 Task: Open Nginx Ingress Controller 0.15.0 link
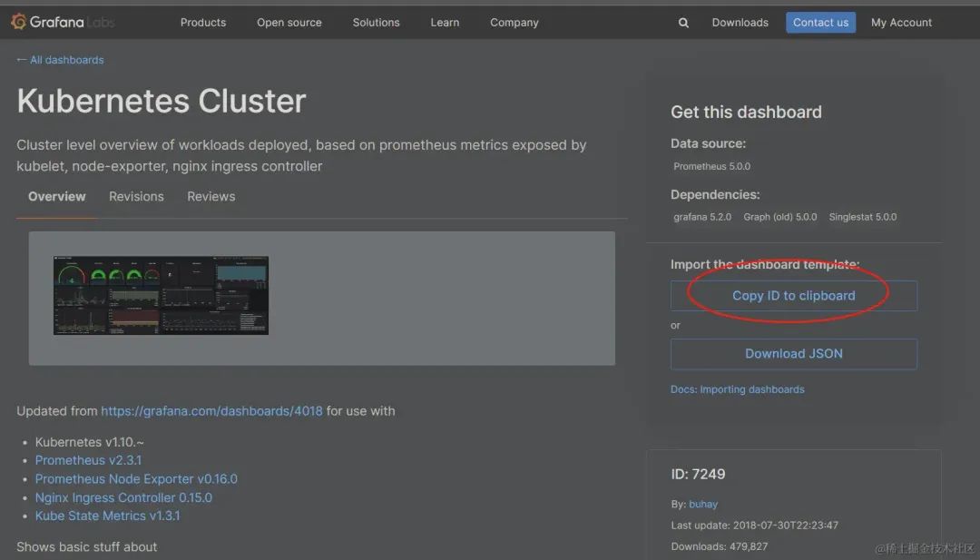point(123,497)
